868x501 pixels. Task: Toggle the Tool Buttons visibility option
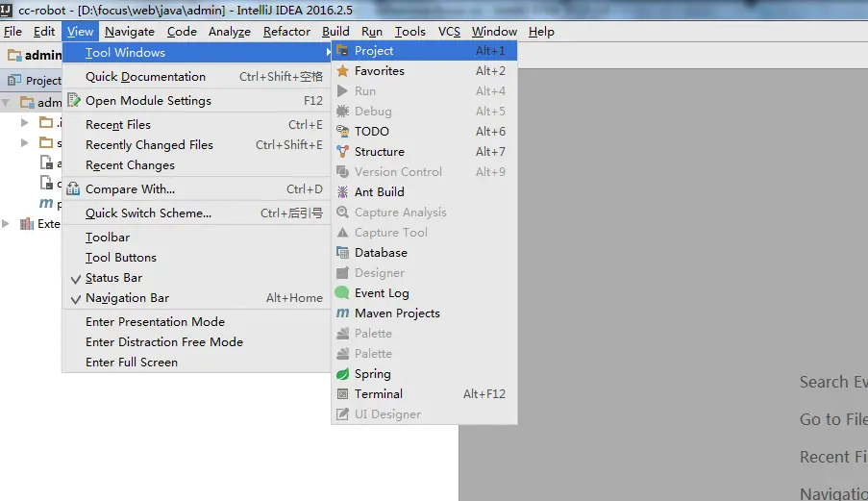(x=196, y=258)
